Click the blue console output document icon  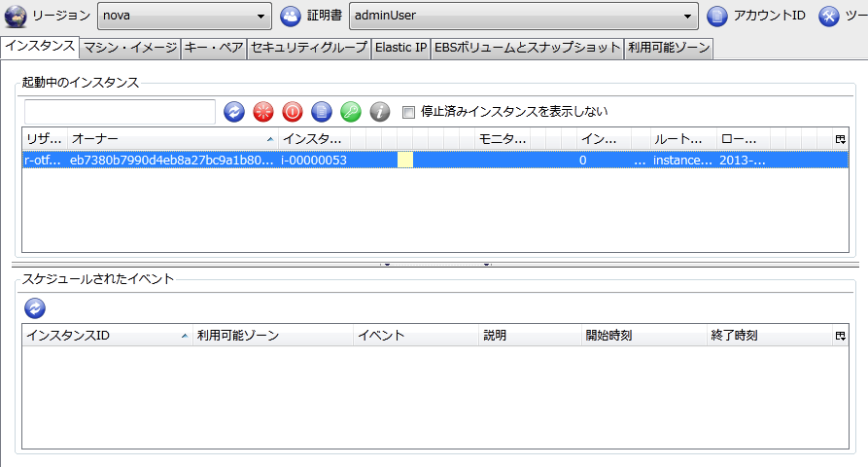click(321, 112)
